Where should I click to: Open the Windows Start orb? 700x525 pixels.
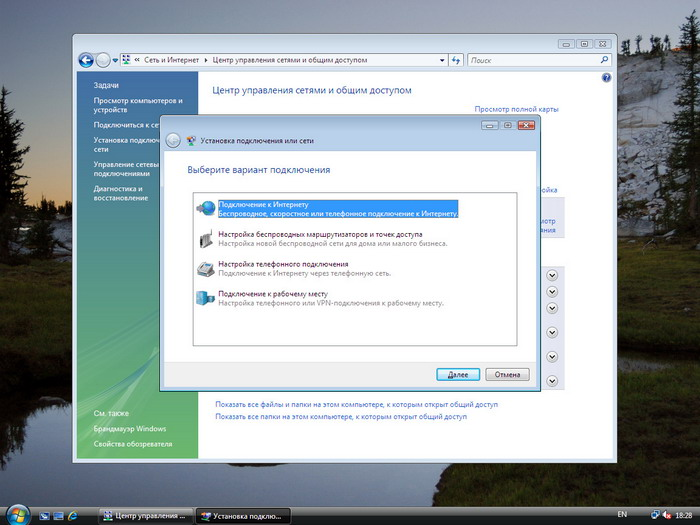coord(18,515)
